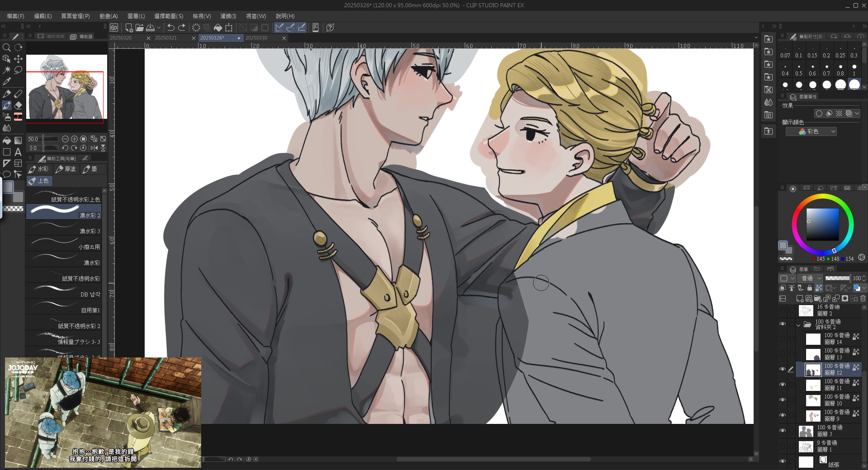The image size is (868, 470).
Task: Click the Save icon in the toolbar
Action: click(151, 28)
